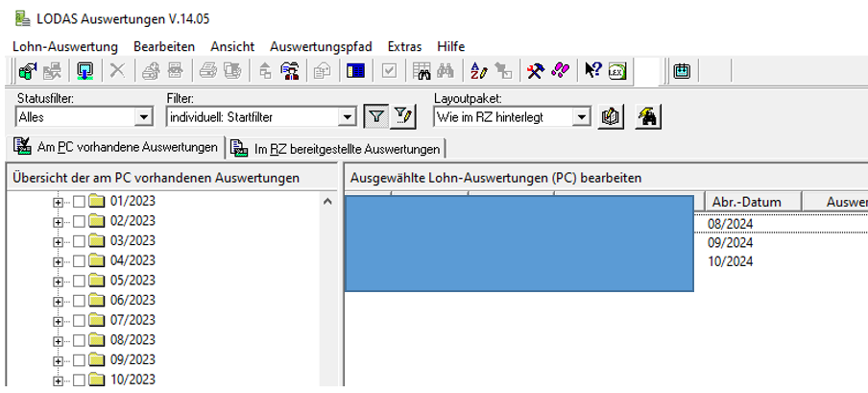This screenshot has height=393, width=868.
Task: Click the book icon beside Layoutpaket
Action: (x=610, y=117)
